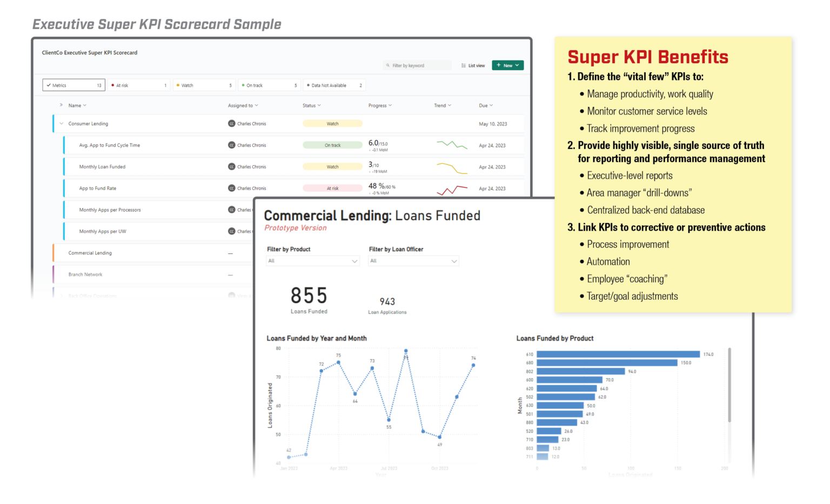Click the plus icon on the New button
The image size is (830, 504).
point(499,65)
